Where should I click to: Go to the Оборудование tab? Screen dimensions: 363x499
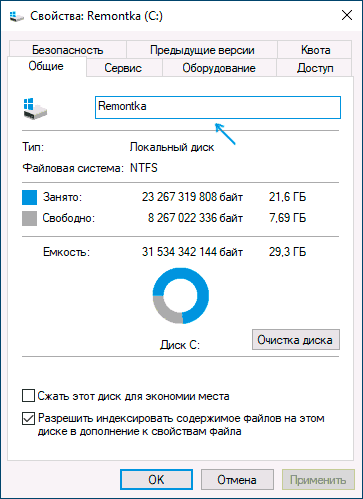pyautogui.click(x=219, y=68)
